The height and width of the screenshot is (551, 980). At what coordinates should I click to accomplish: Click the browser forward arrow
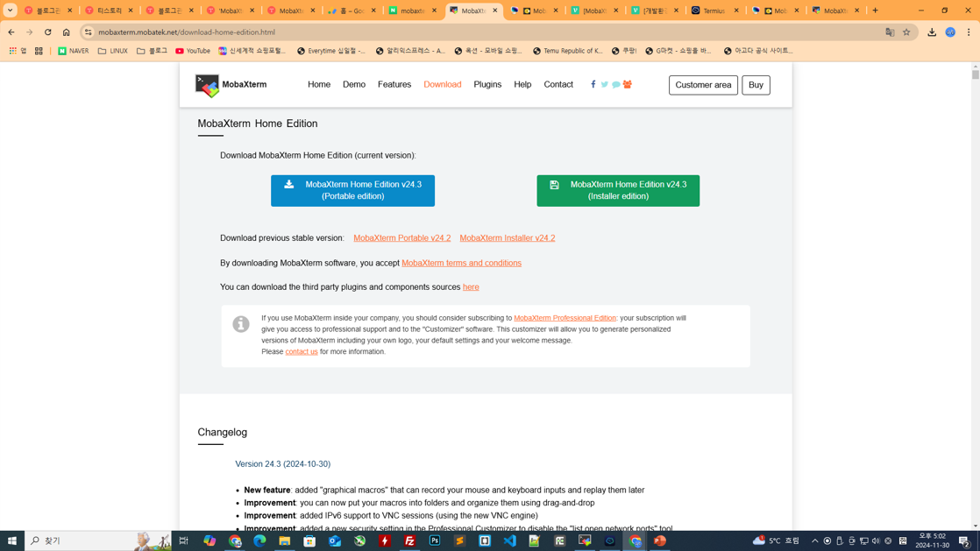point(30,32)
